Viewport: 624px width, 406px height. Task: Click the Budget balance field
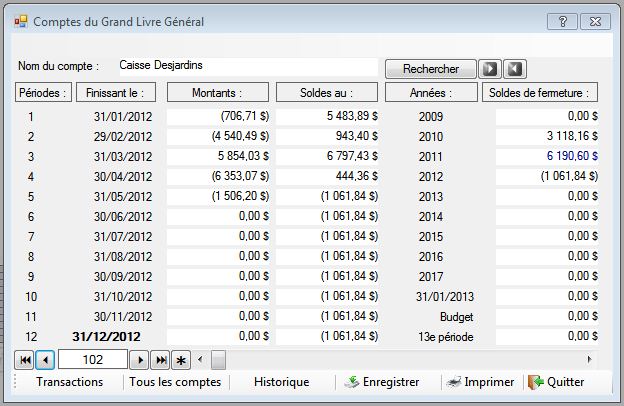click(x=547, y=316)
